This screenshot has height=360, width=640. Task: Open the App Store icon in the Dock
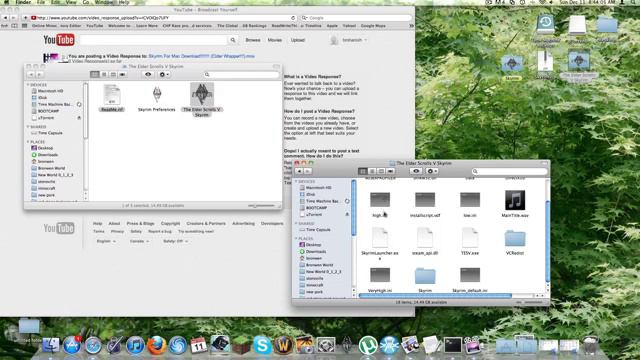click(72, 345)
